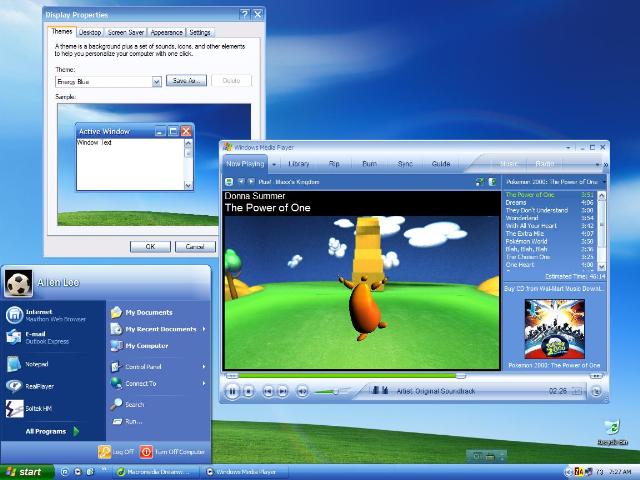Expand more Media Player taskbar options chevron
The height and width of the screenshot is (480, 640).
click(605, 165)
